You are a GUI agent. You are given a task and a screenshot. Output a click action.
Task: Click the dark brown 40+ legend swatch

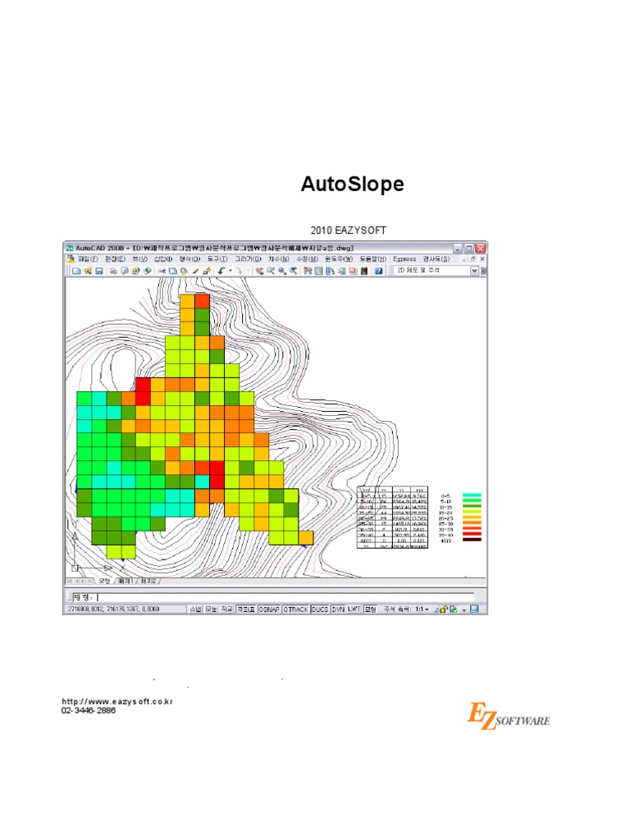click(x=472, y=540)
